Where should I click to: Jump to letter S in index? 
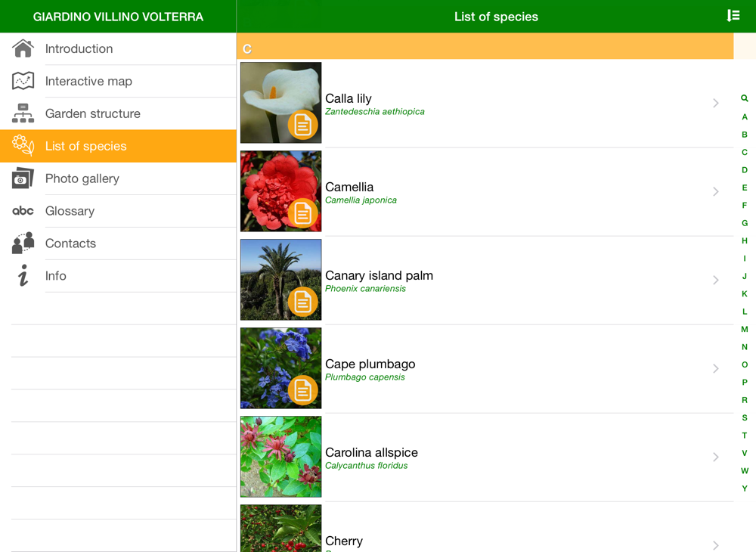(x=745, y=417)
